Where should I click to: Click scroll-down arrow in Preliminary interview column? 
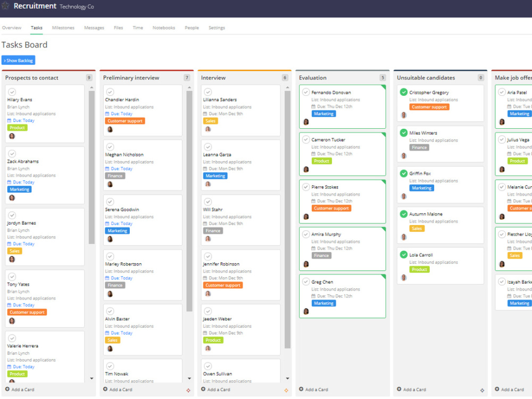pos(189,378)
